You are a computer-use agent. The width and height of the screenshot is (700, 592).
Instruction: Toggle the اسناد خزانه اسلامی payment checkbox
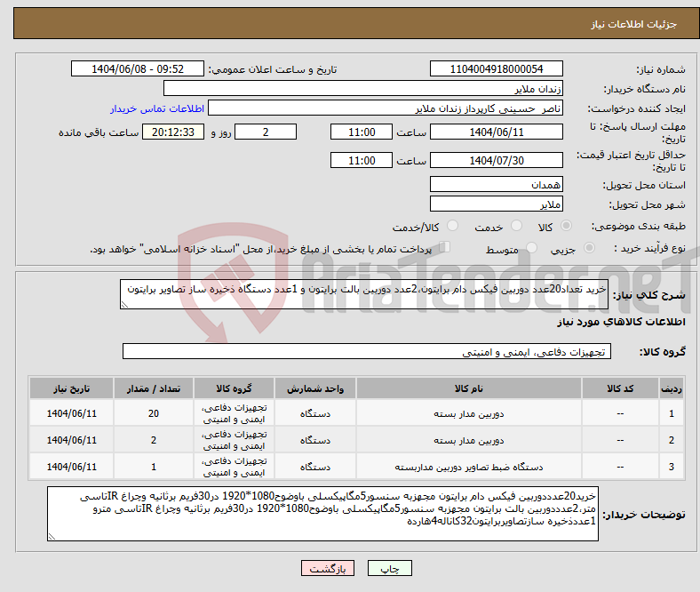(446, 249)
